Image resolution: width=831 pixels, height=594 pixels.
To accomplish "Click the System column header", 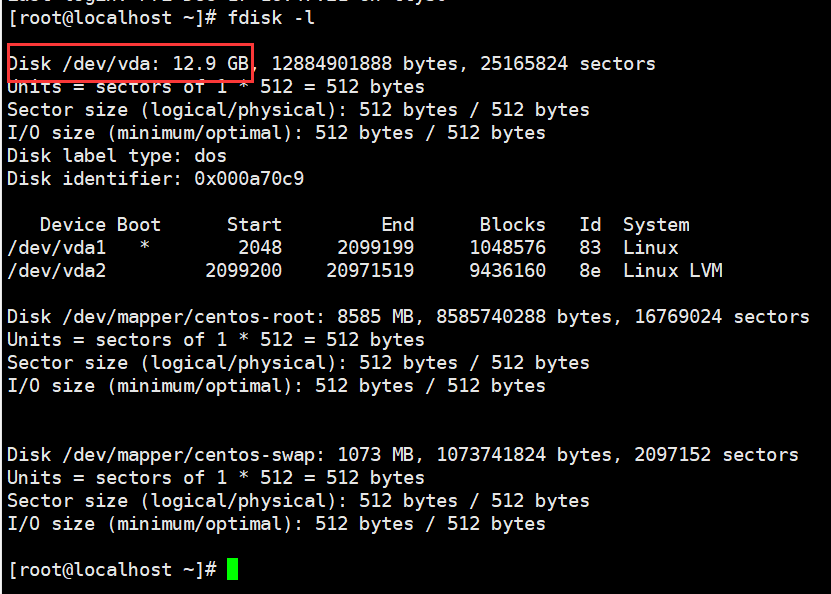I will [x=656, y=225].
